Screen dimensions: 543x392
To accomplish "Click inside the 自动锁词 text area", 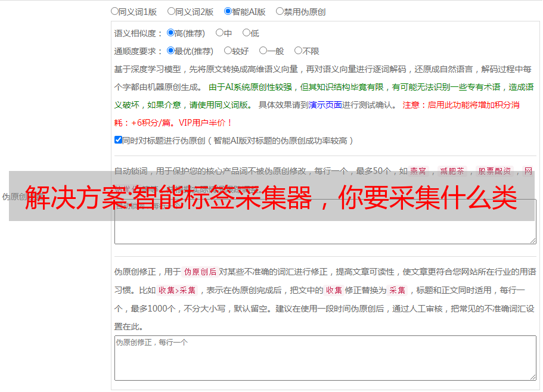I will pos(325,232).
